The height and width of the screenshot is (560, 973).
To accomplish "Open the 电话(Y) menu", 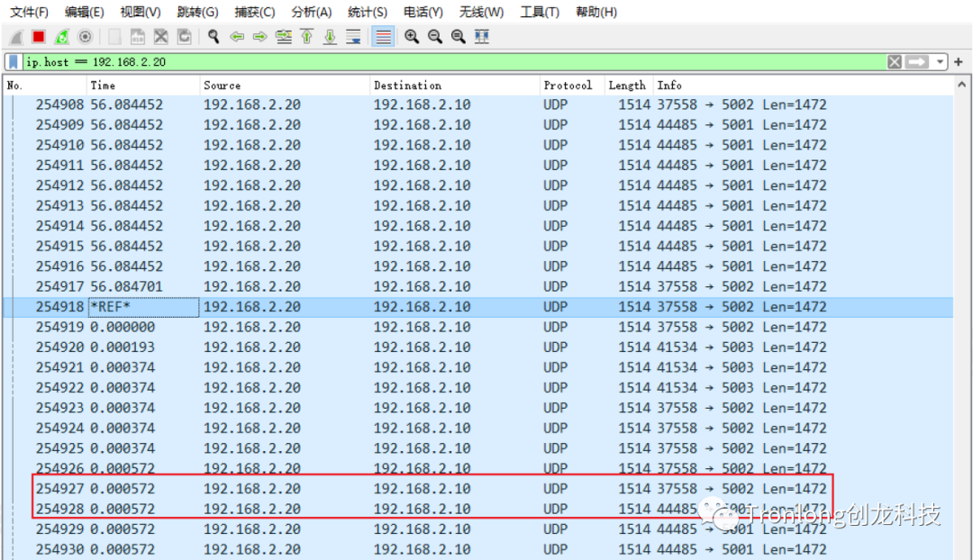I will tap(423, 12).
